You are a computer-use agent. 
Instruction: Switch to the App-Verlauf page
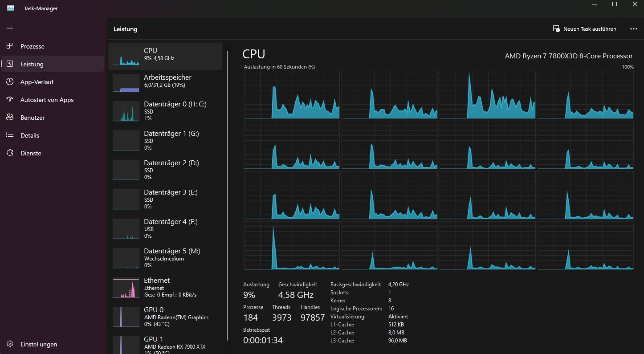53,82
